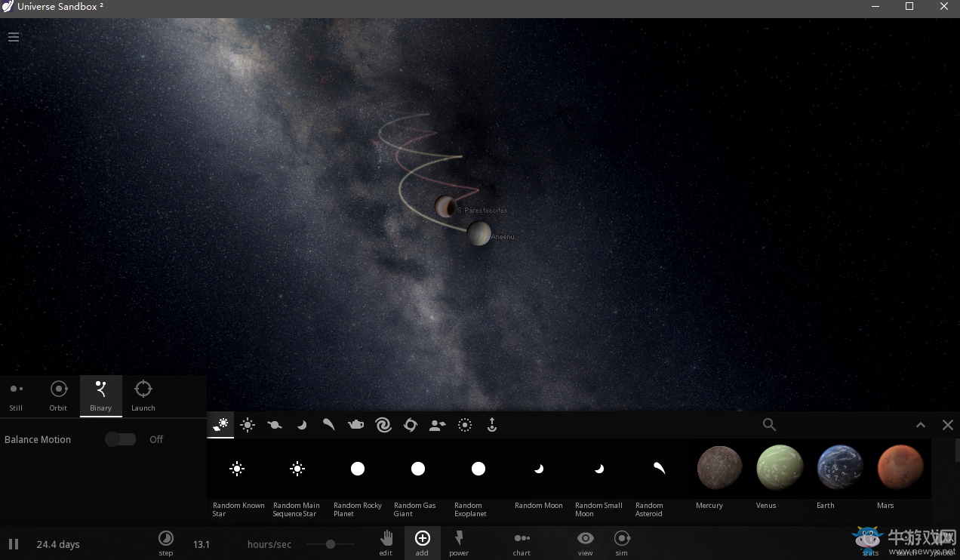Open the stars category icon
This screenshot has width=960, height=560.
coord(248,425)
